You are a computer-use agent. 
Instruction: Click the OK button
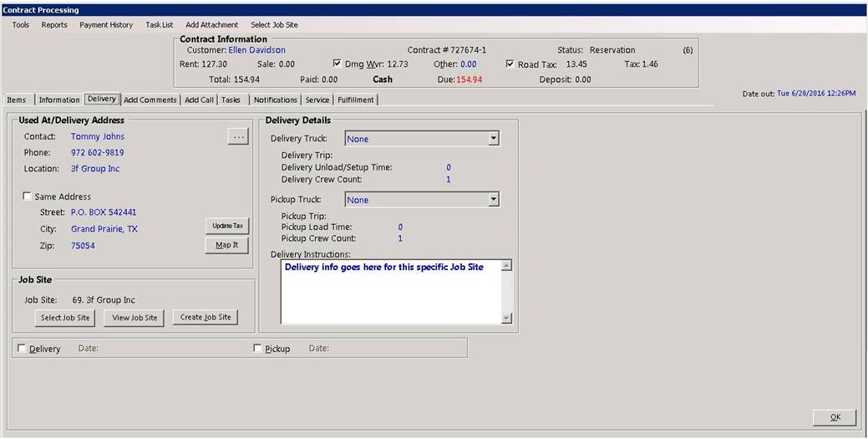tap(835, 418)
